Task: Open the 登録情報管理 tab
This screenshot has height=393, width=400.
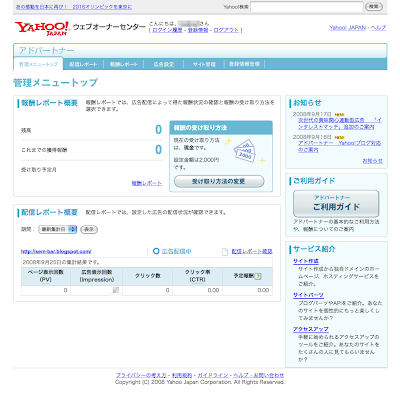Action: click(244, 64)
